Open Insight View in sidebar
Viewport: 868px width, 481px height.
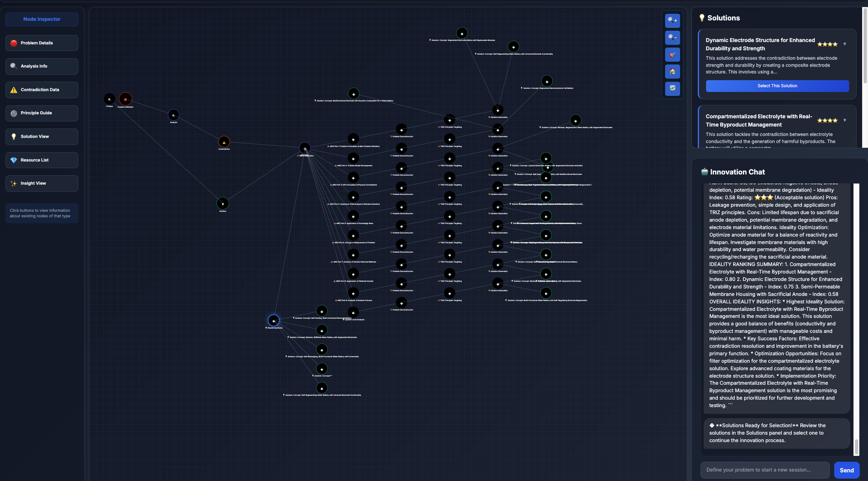[42, 183]
